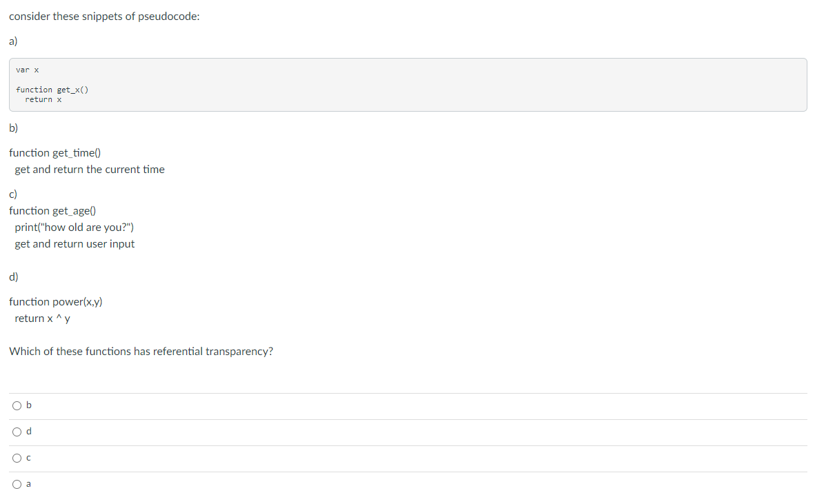Screen dimensions: 815x504
Task: Select the radio button for answer c
Action: (17, 458)
